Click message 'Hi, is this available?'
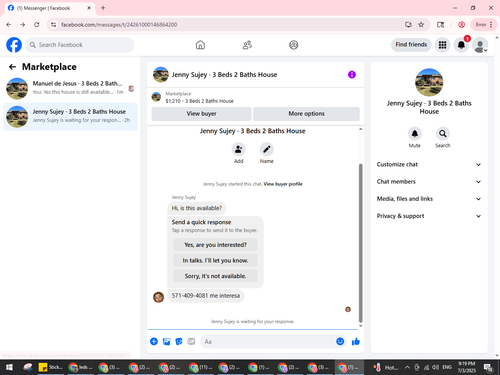Image resolution: width=500 pixels, height=375 pixels. click(x=197, y=208)
